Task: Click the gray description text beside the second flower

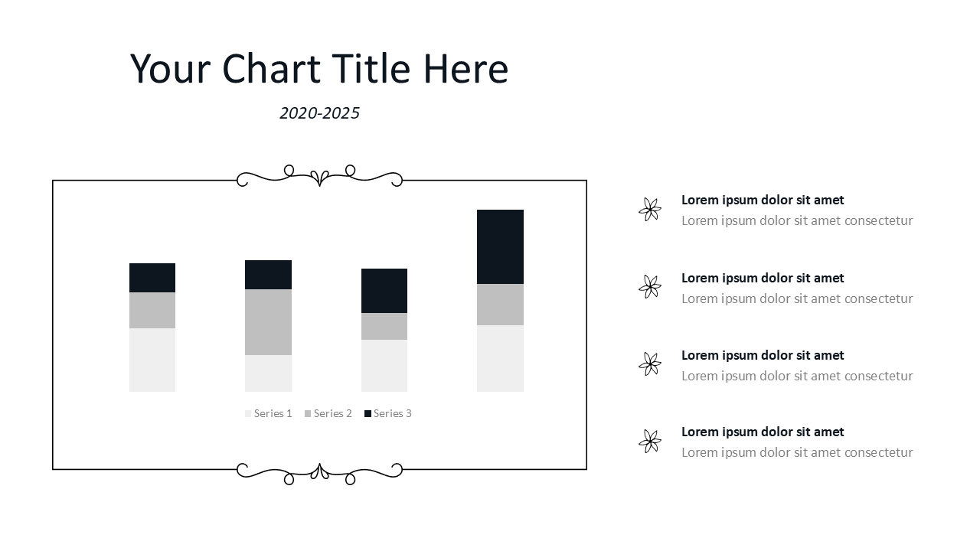Action: (797, 298)
